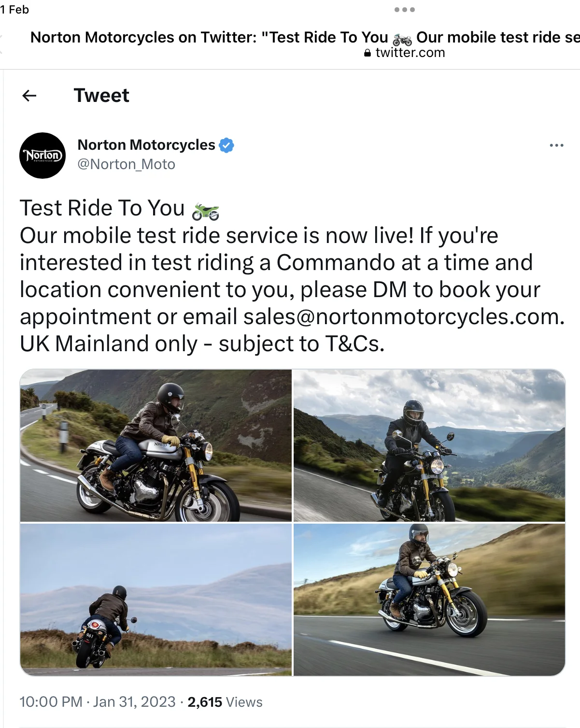Open the bottom-right photo of bike on straight road
Viewport: 580px width, 728px height.
[429, 600]
